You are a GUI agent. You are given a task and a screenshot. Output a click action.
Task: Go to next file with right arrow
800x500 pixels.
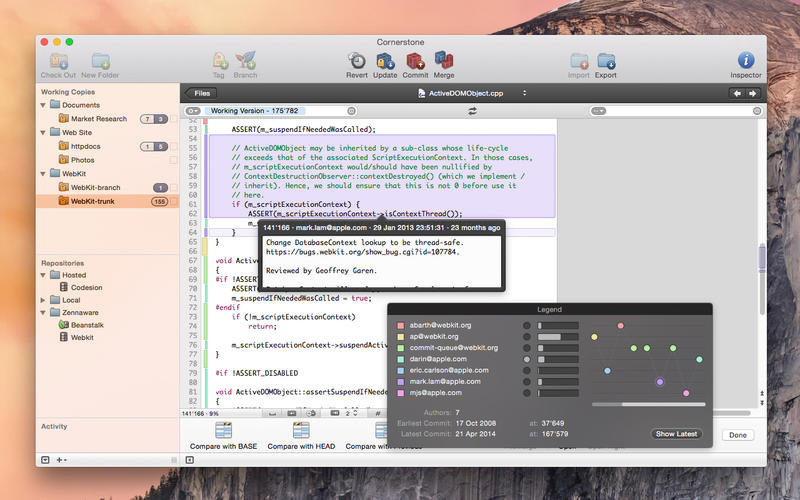coord(752,93)
